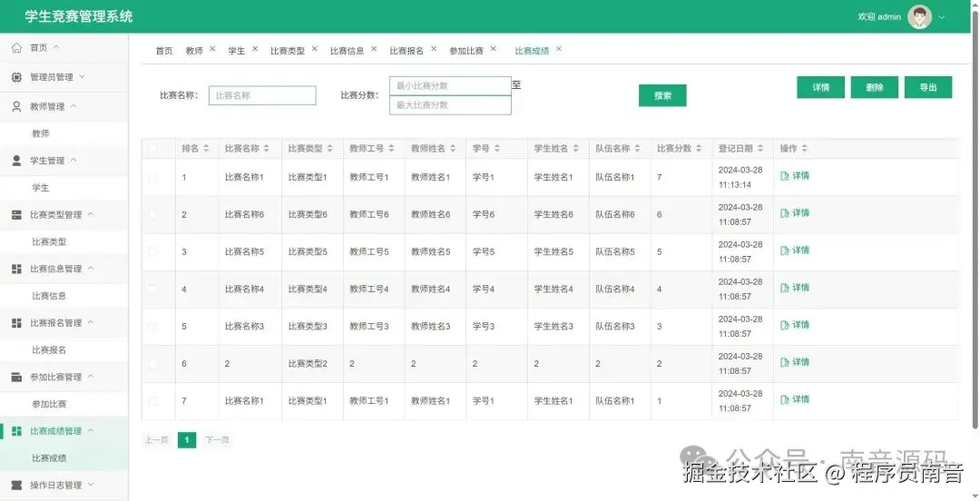Switch to the 比赛报名 tab

(407, 51)
